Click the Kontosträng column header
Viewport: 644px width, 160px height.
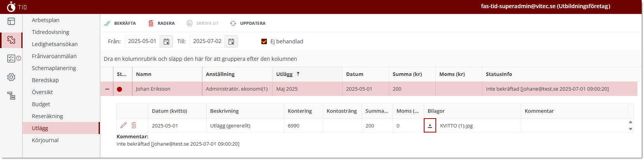click(342, 111)
